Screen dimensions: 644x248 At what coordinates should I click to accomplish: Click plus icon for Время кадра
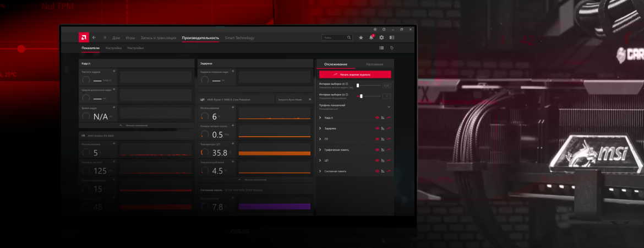(114, 107)
